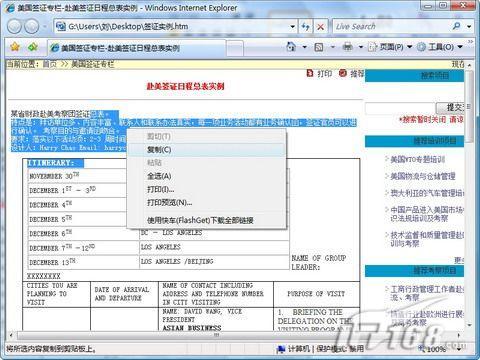The image size is (480, 360).
Task: Open the 美国物流与仓储管理 link
Action: click(423, 176)
